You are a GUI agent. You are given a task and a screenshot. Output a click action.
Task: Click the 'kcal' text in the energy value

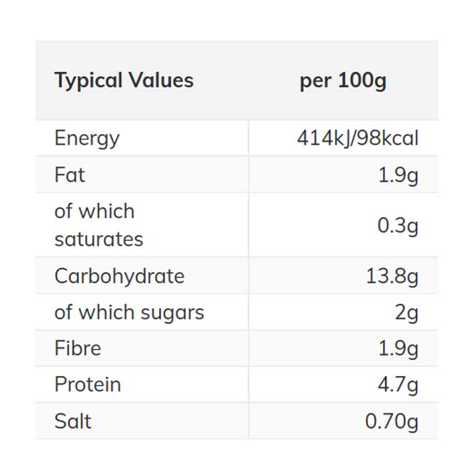(398, 139)
